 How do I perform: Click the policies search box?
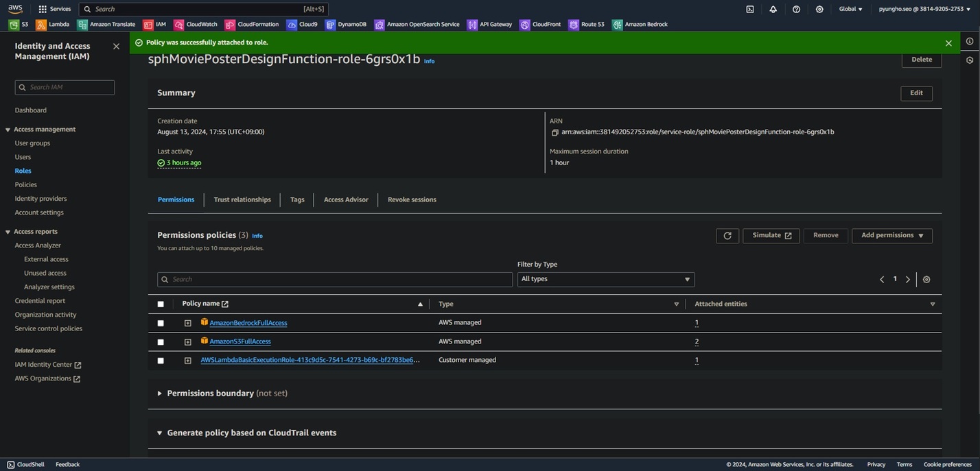[x=335, y=280]
